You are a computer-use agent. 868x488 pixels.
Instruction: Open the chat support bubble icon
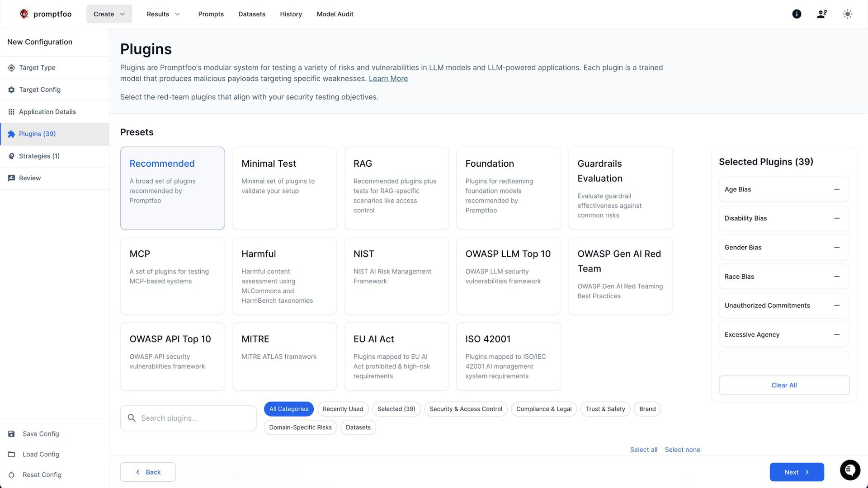click(x=850, y=470)
